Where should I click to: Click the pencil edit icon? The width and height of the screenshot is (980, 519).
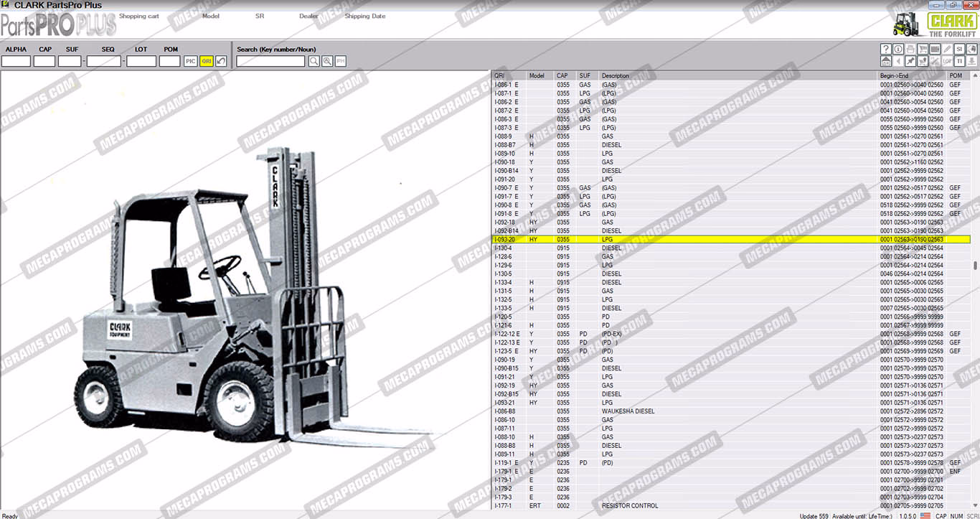[x=947, y=49]
